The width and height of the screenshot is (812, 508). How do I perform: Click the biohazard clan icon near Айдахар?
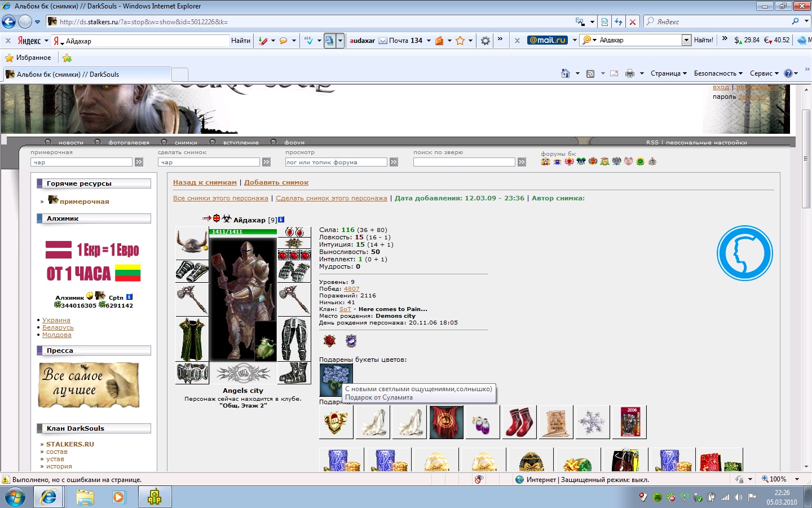click(227, 218)
